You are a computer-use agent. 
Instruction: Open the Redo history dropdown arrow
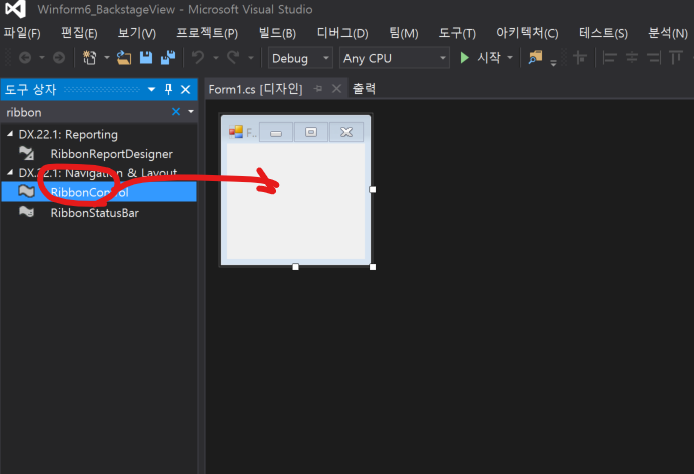(x=251, y=58)
